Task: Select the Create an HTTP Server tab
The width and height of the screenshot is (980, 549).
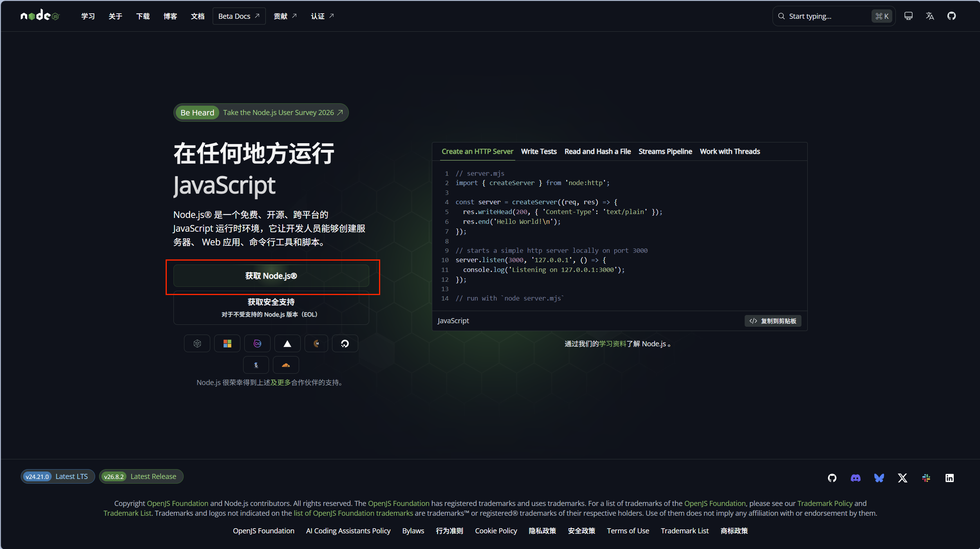Action: tap(477, 151)
